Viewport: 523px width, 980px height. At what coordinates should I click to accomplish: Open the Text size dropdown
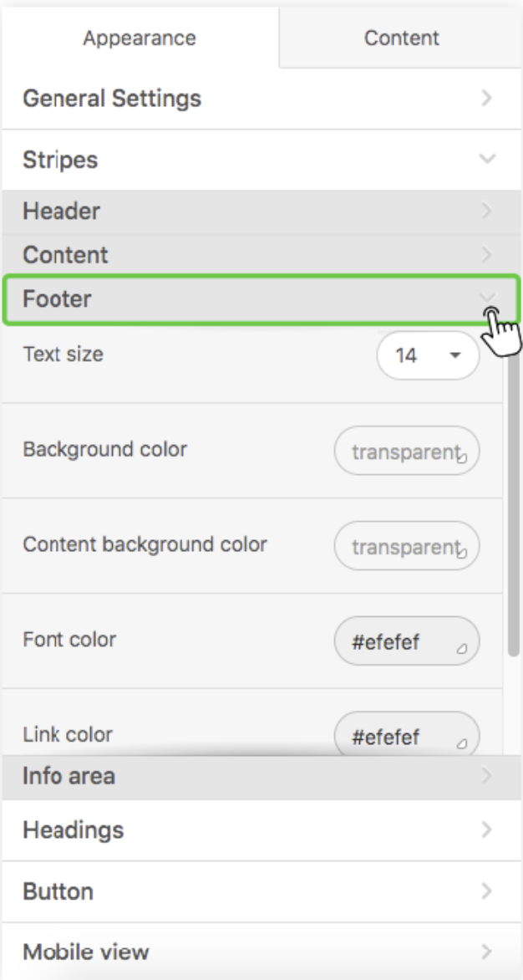(x=428, y=355)
